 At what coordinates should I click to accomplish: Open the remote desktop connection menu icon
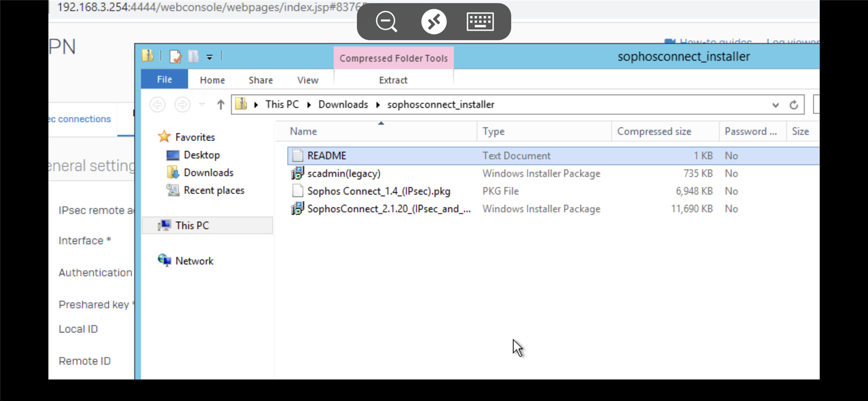tap(434, 22)
